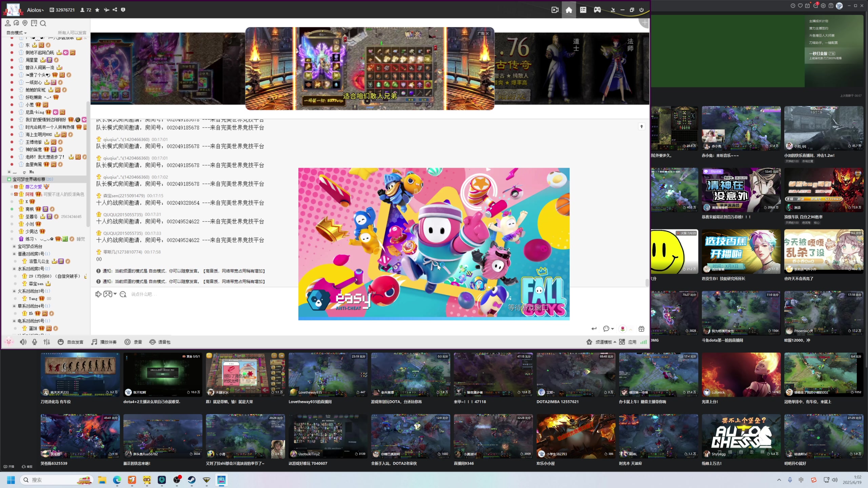Open the video camera icon in YY header
Viewport: 868px width, 488px height.
(555, 10)
